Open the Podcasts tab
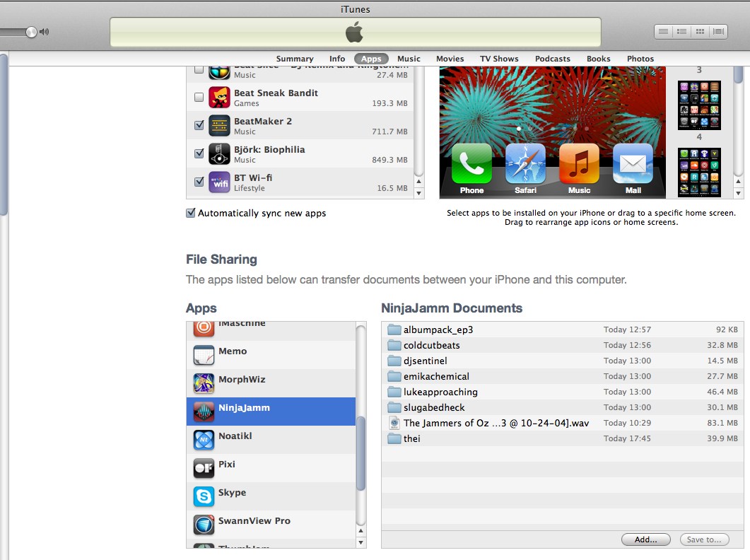Image resolution: width=750 pixels, height=560 pixels. 553,59
